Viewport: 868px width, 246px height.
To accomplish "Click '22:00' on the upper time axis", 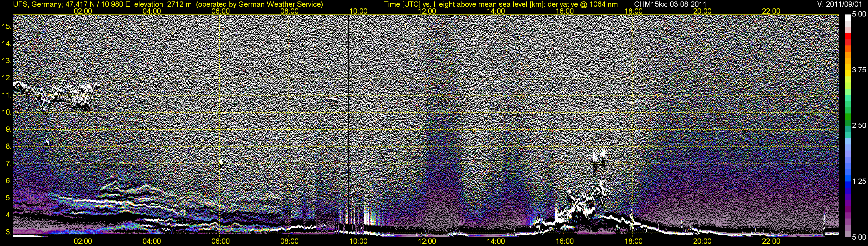I will [771, 11].
